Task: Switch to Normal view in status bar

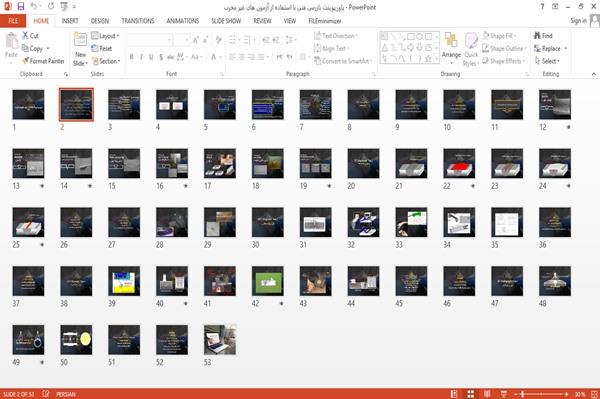Action: pyautogui.click(x=454, y=394)
